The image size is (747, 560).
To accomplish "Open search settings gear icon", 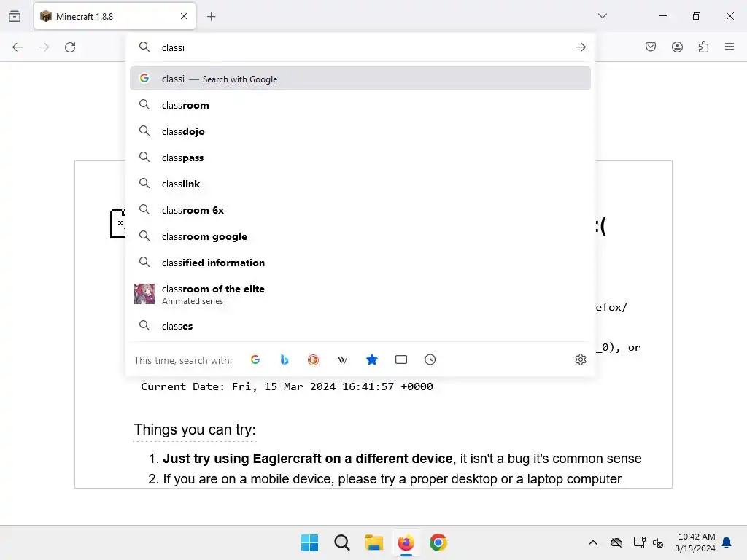I will pos(580,359).
